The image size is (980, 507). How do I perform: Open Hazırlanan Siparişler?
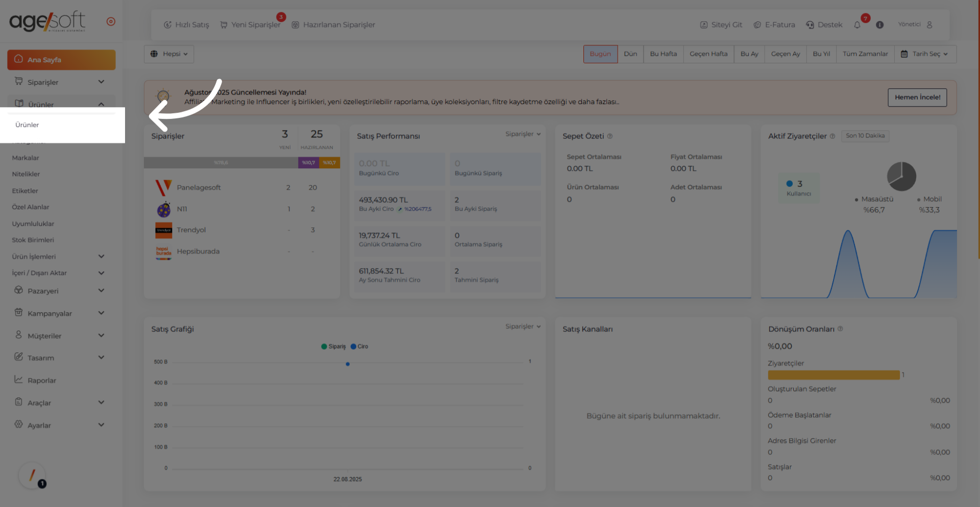[333, 24]
